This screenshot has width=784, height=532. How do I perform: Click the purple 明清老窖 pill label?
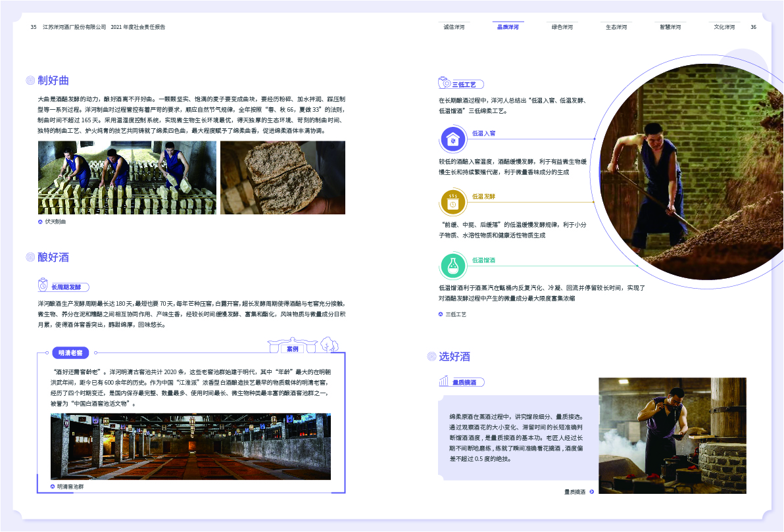70,353
